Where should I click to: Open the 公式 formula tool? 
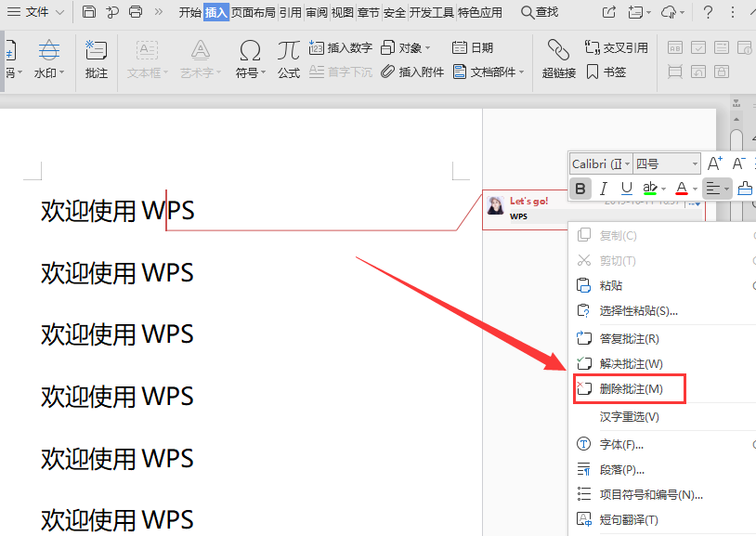[288, 59]
